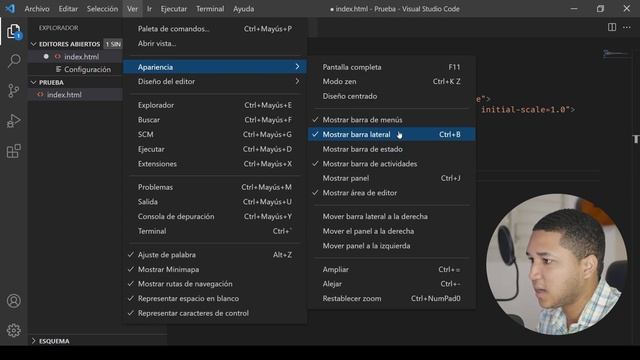Open Source Control activity bar icon
640x360 pixels.
click(x=13, y=91)
